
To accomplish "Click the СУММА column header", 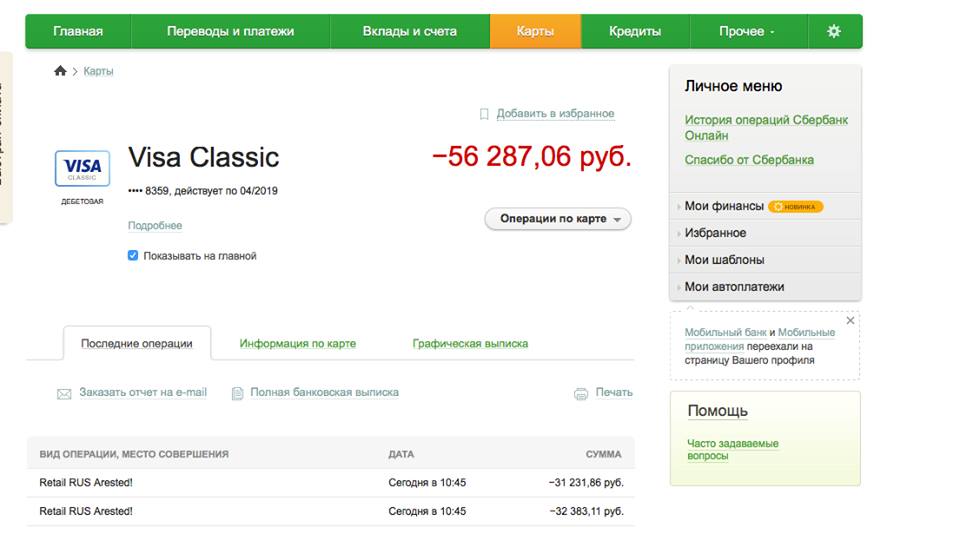I will pos(604,454).
